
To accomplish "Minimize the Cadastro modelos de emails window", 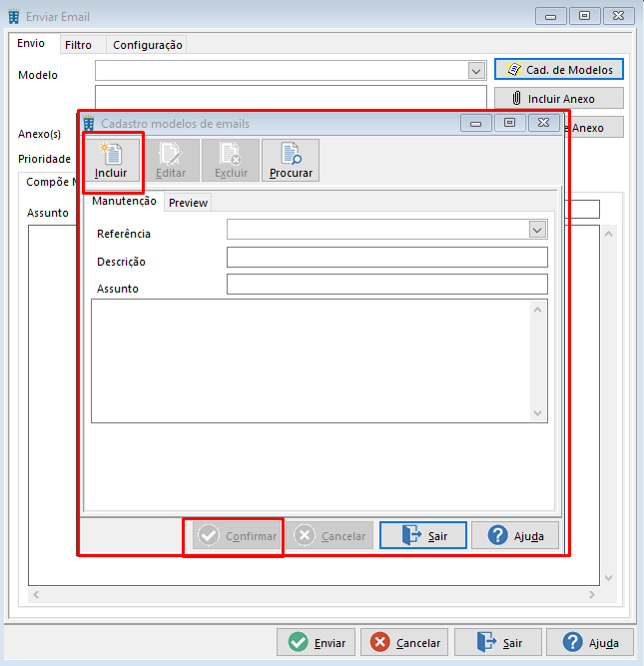I will pyautogui.click(x=476, y=123).
